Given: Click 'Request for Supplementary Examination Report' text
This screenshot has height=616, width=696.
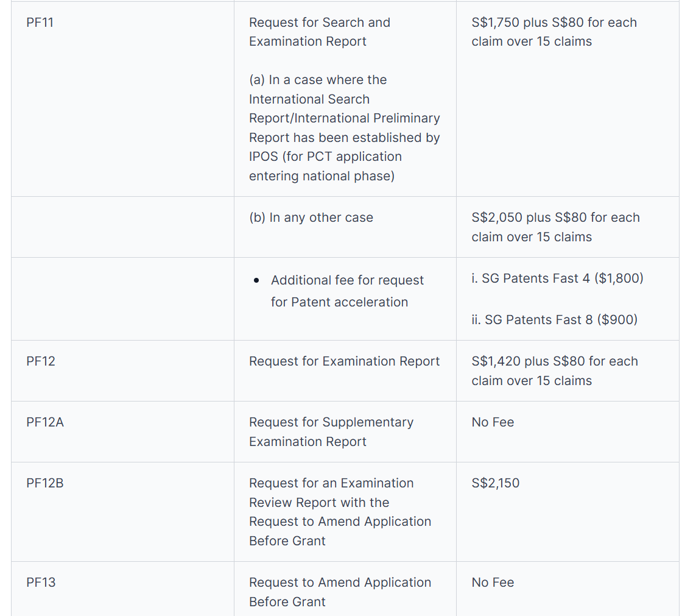Looking at the screenshot, I should (331, 431).
